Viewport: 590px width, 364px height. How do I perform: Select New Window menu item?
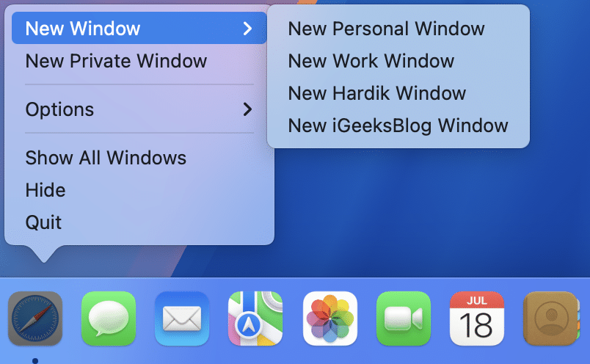(139, 28)
